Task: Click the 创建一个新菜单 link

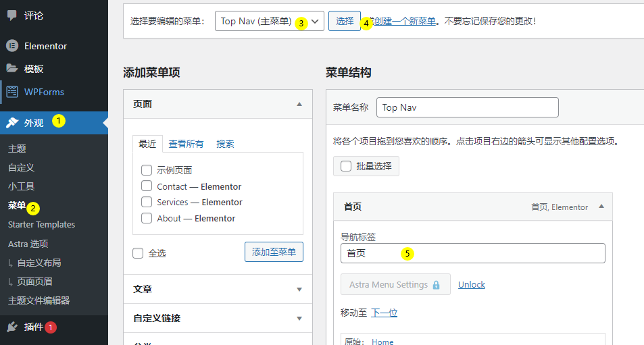Action: click(405, 21)
